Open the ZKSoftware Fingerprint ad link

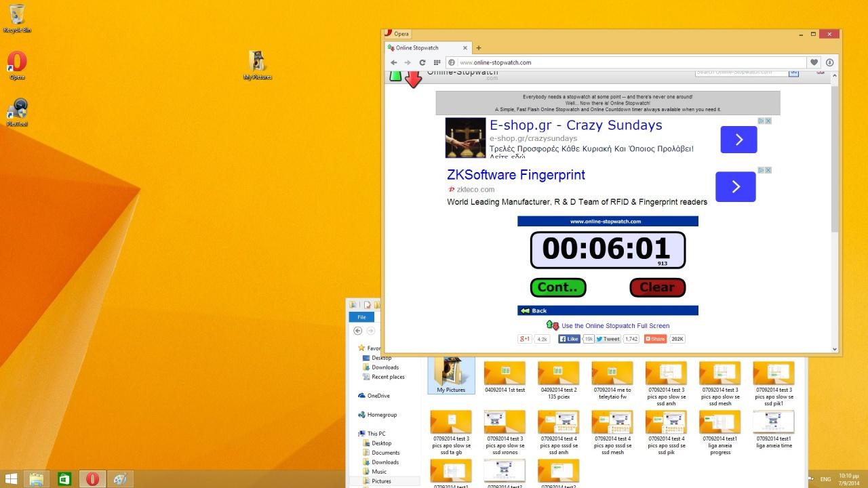point(516,175)
